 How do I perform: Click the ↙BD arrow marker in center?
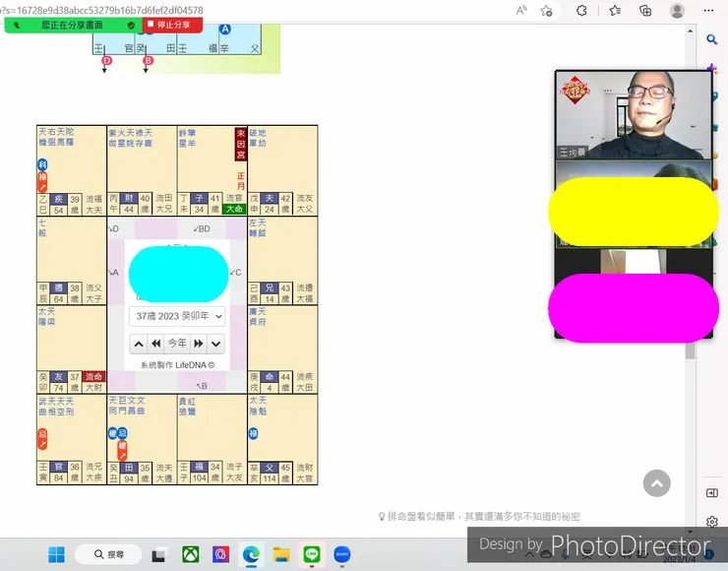(202, 228)
